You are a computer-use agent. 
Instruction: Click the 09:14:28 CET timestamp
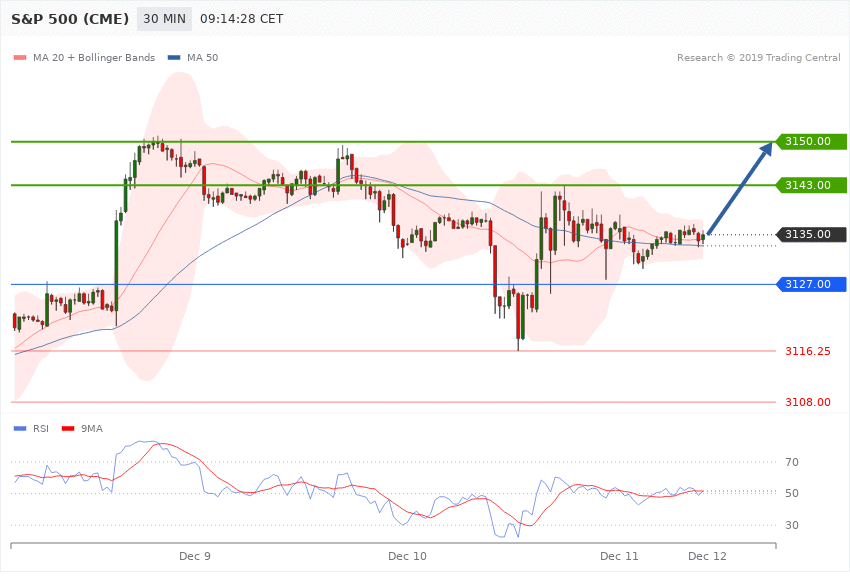point(242,19)
